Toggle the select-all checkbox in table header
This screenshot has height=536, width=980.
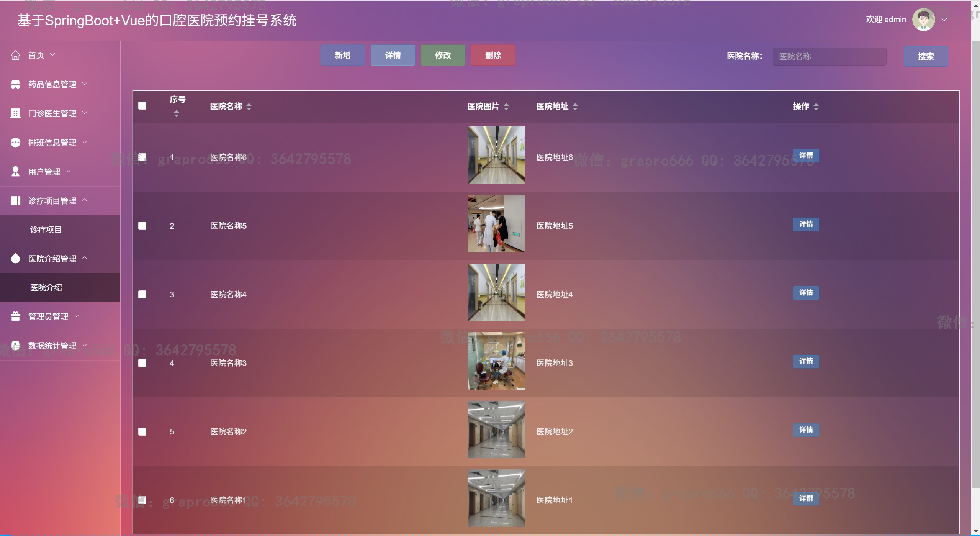[x=142, y=106]
